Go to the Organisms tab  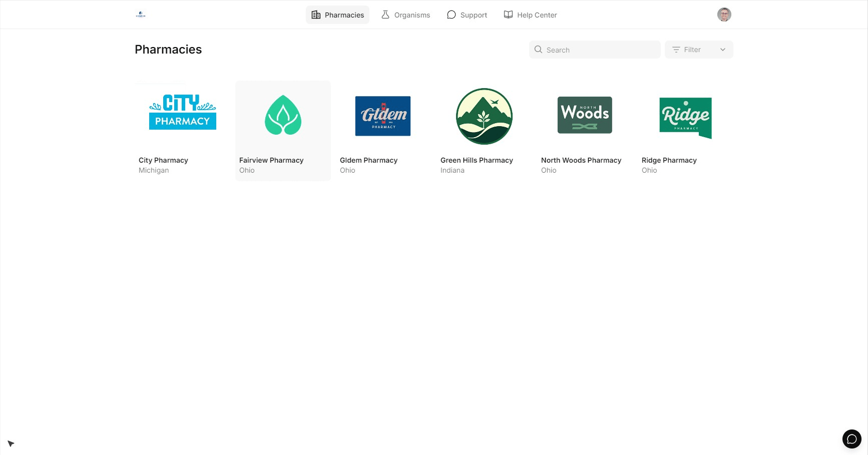[x=405, y=15]
